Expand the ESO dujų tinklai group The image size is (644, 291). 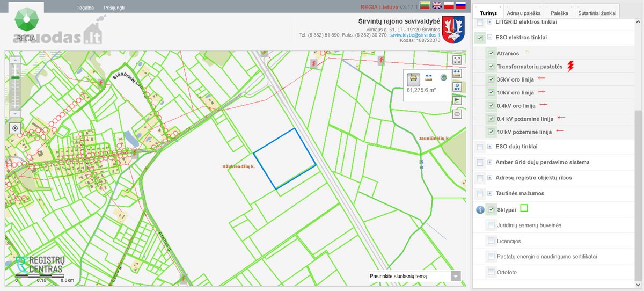tap(489, 147)
